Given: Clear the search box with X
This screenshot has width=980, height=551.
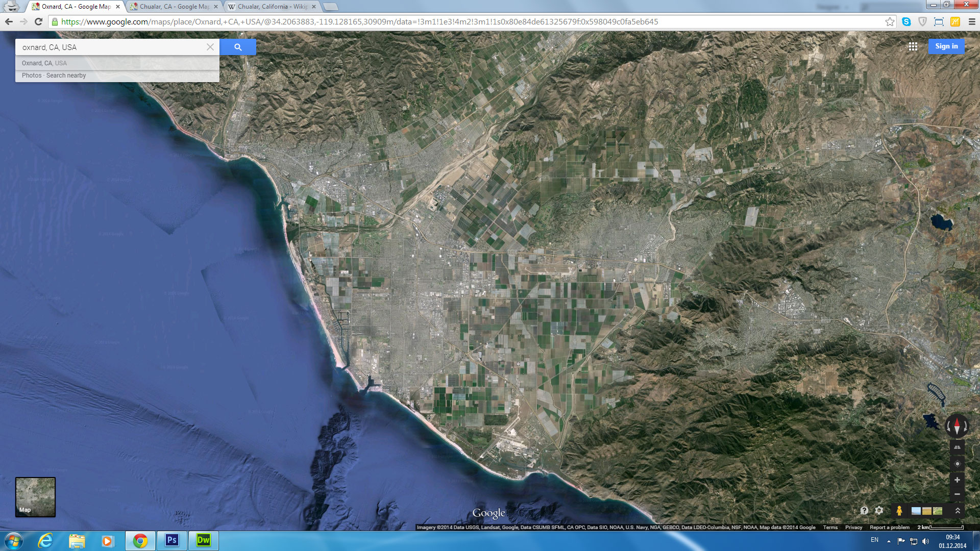Looking at the screenshot, I should click(210, 47).
